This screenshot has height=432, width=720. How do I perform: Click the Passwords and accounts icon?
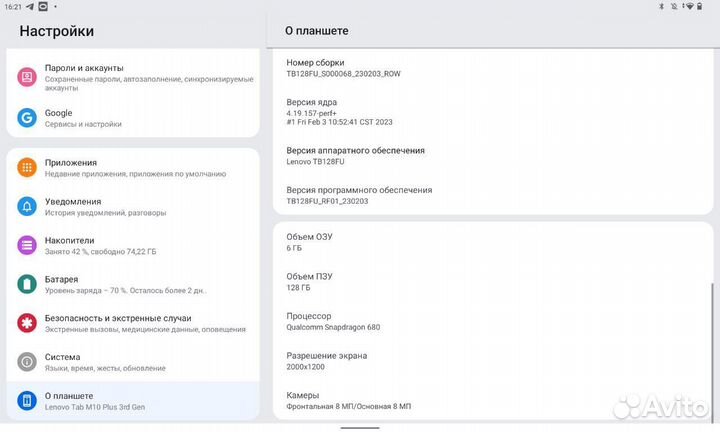point(27,78)
